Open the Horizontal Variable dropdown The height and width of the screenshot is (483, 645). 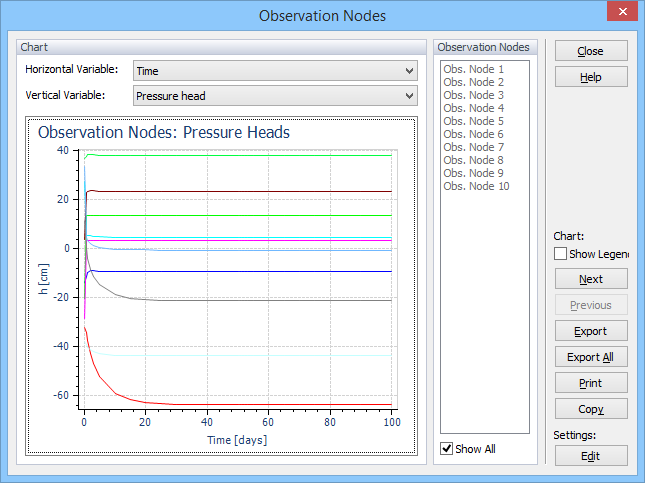coord(275,71)
